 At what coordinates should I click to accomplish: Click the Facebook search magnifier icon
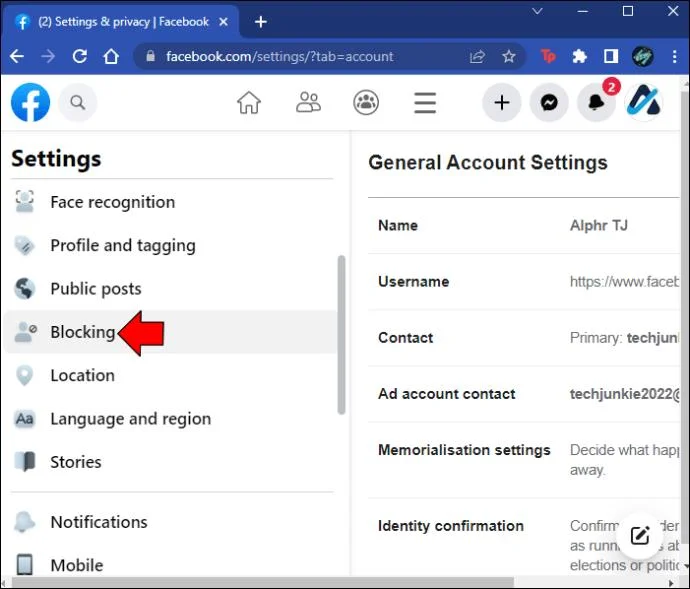(77, 103)
